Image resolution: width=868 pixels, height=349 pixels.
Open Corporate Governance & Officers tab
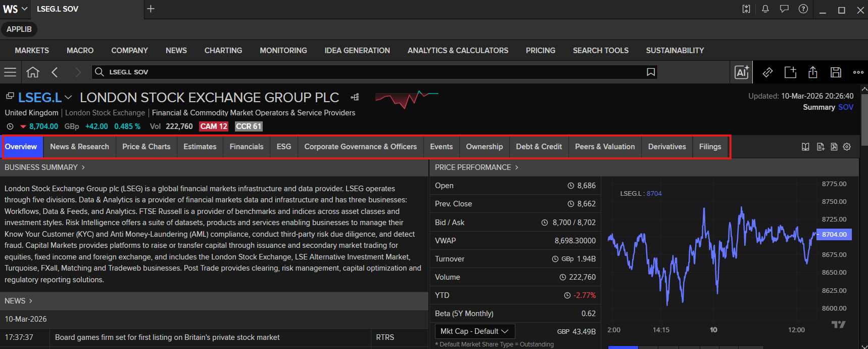tap(361, 147)
